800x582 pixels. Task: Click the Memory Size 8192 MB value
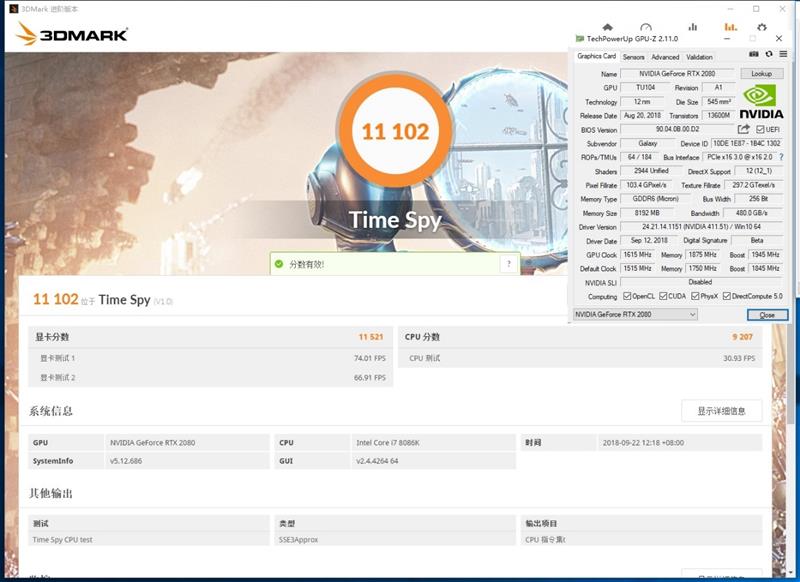[x=646, y=213]
